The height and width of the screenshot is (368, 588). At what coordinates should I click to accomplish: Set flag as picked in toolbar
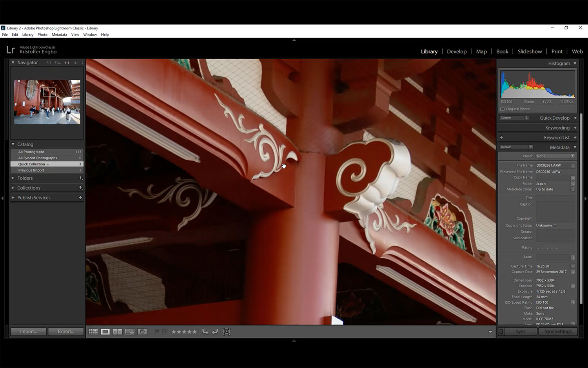(x=157, y=332)
